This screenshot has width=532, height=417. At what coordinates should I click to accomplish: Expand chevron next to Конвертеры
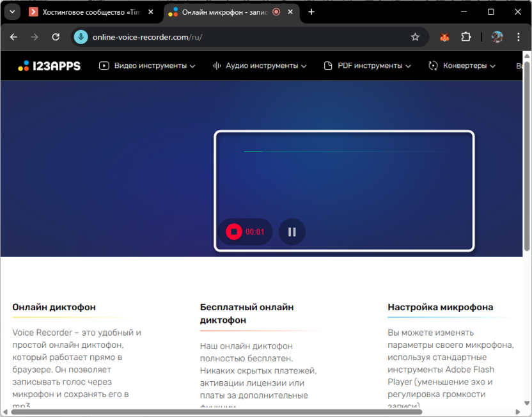[x=492, y=66]
